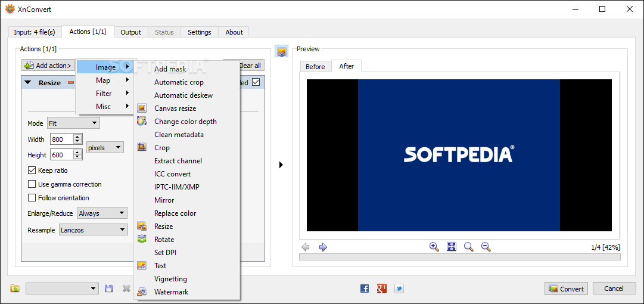The height and width of the screenshot is (304, 644).
Task: Choose IPTC-IIM/XMP action
Action: (187, 187)
